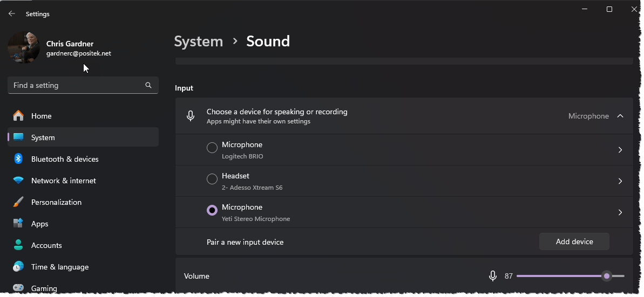Open Logitech BRIO microphone properties chevron

(x=620, y=150)
